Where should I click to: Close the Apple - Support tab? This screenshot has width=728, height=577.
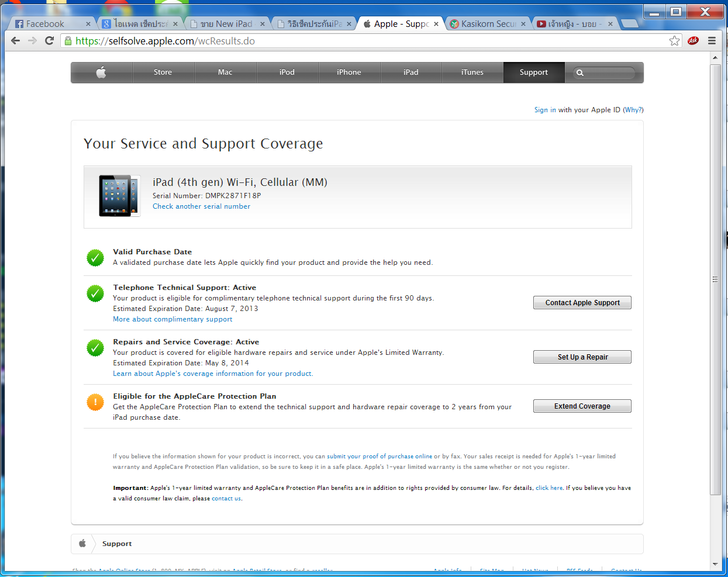coord(436,24)
